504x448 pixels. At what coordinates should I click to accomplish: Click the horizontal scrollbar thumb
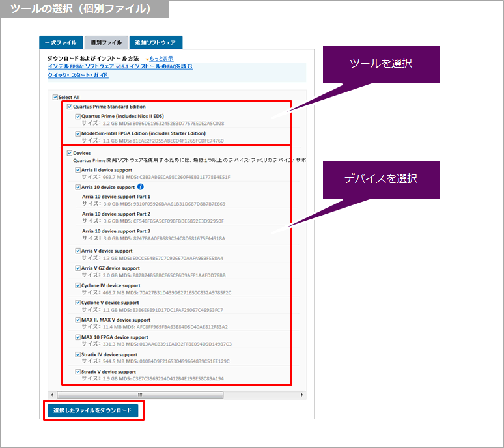[140, 395]
